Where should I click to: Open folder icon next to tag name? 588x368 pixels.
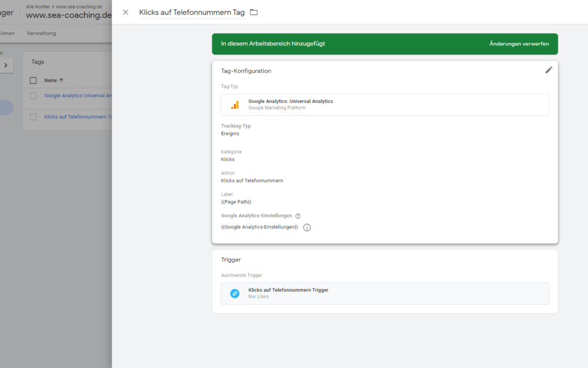tap(254, 13)
